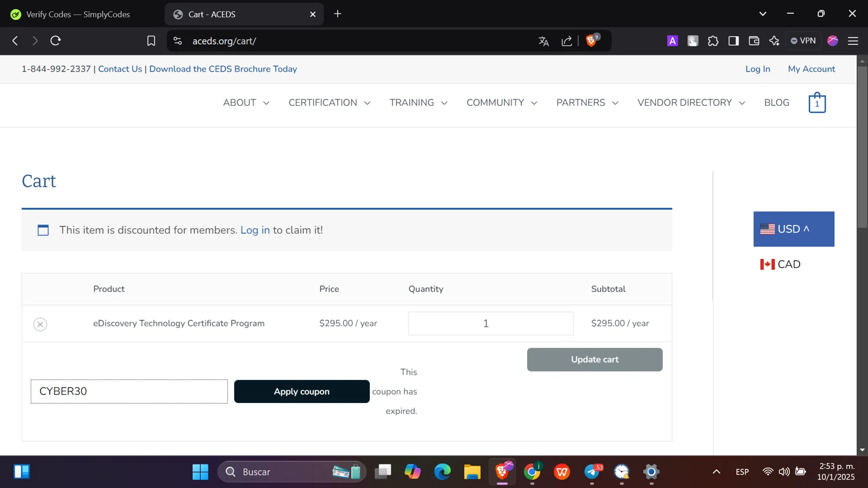Open the purple A extension icon

(672, 40)
